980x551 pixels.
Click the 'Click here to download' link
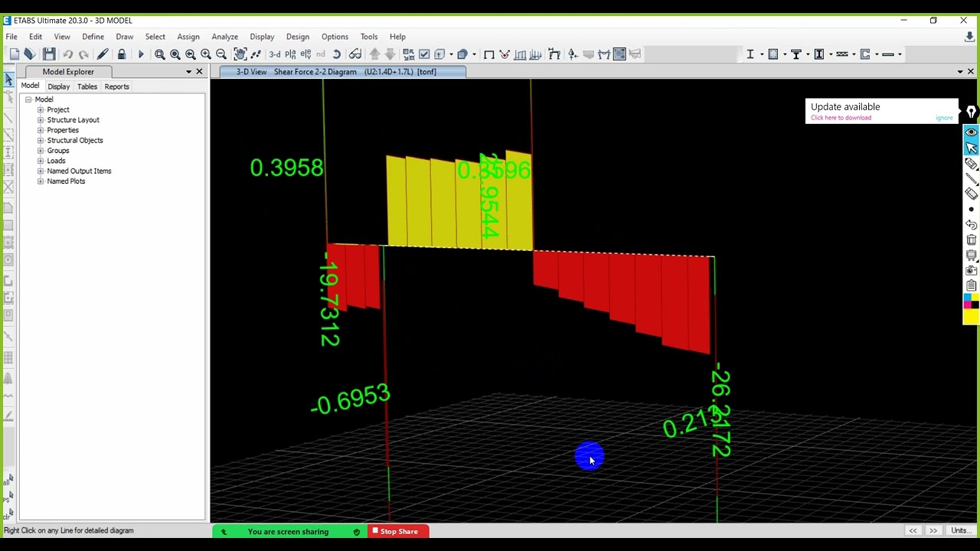coord(841,118)
